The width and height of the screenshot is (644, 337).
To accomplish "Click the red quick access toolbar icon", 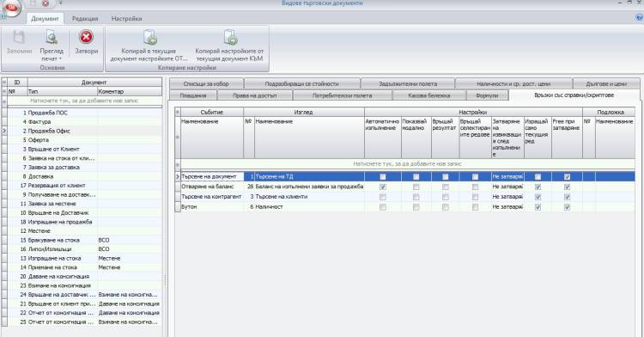I will [x=46, y=3].
